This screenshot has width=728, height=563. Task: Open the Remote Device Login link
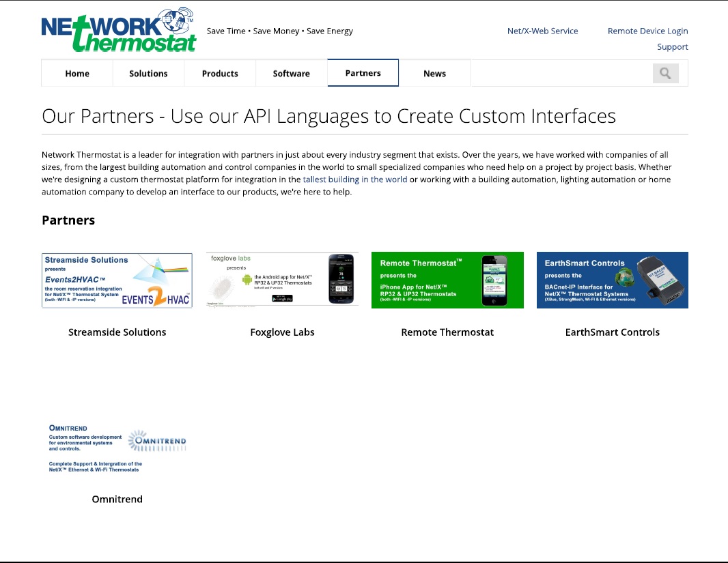pyautogui.click(x=647, y=31)
